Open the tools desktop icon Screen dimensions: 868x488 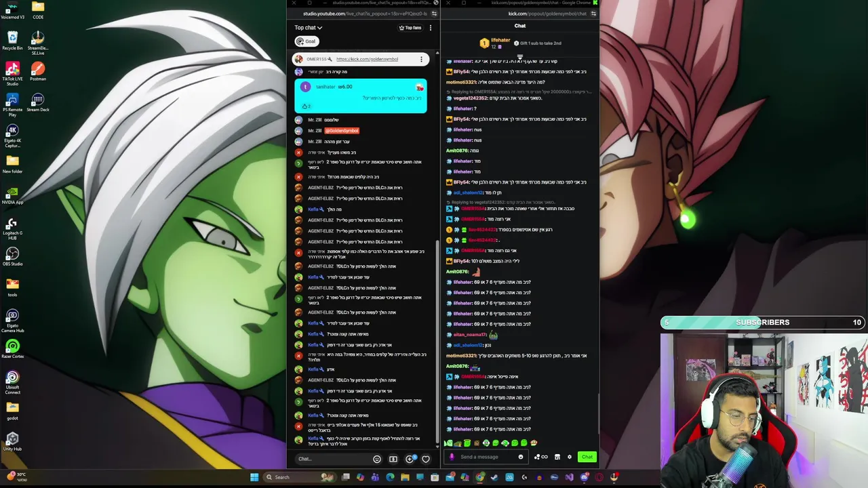(x=12, y=287)
